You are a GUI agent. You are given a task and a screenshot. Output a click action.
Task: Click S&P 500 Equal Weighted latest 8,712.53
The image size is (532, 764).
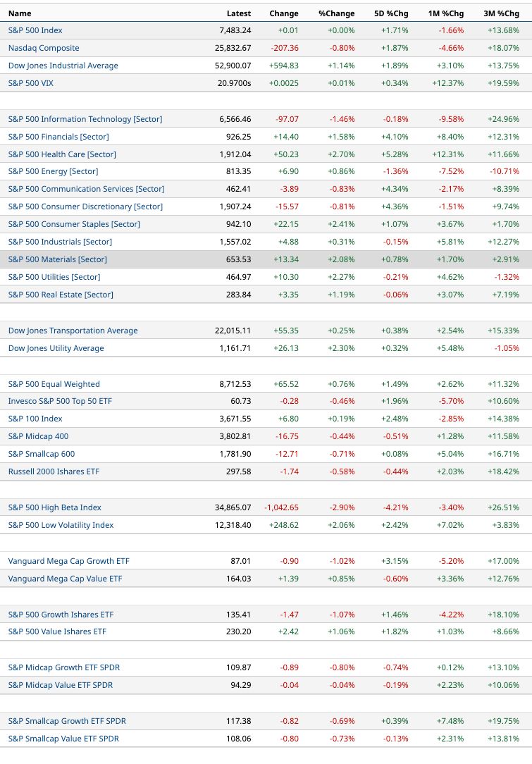click(x=235, y=384)
